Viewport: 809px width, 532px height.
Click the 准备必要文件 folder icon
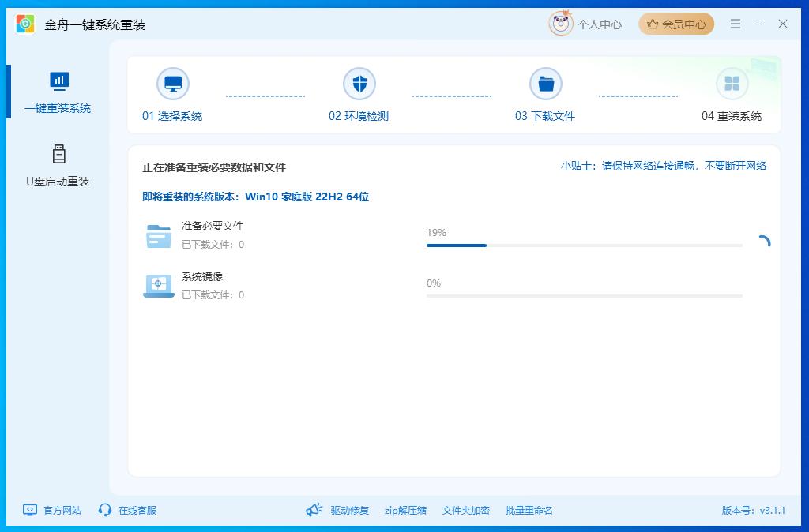pos(158,235)
